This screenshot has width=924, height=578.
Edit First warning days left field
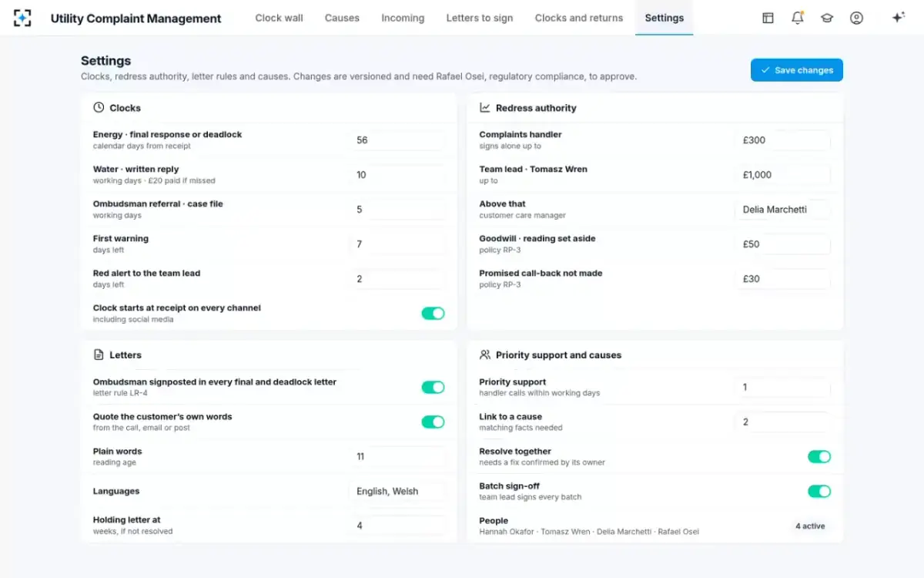[x=397, y=244]
